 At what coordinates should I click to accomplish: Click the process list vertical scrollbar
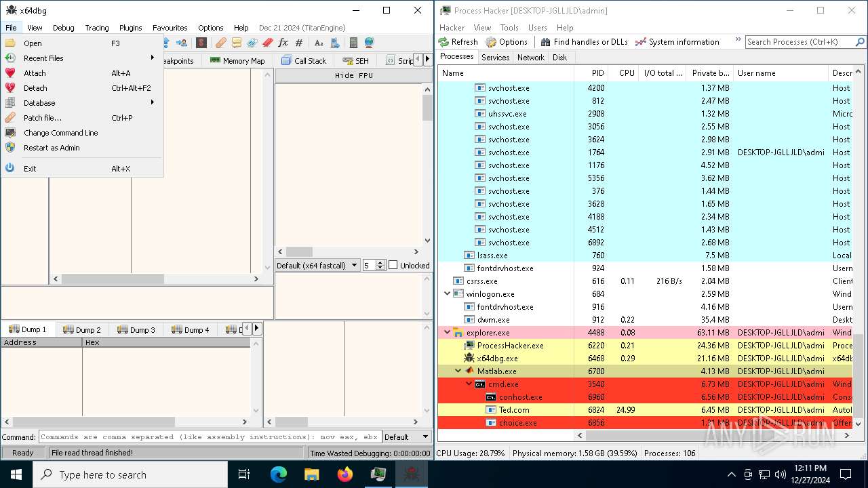click(859, 248)
